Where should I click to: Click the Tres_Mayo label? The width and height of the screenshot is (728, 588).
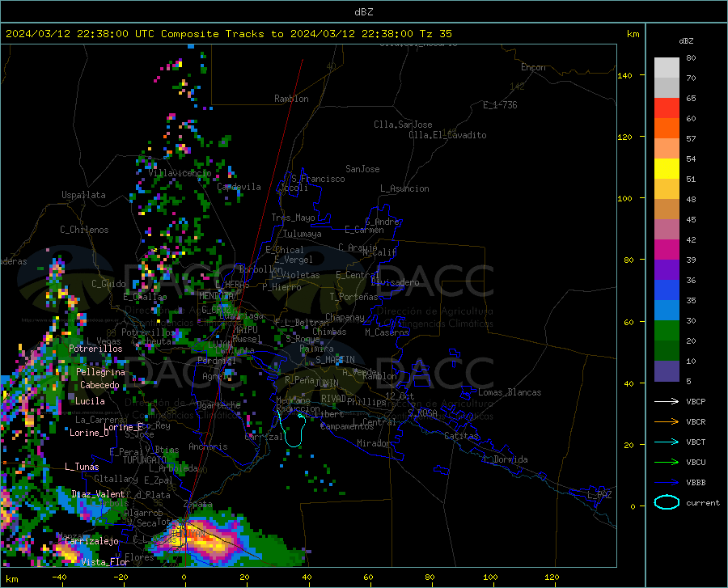tap(293, 218)
